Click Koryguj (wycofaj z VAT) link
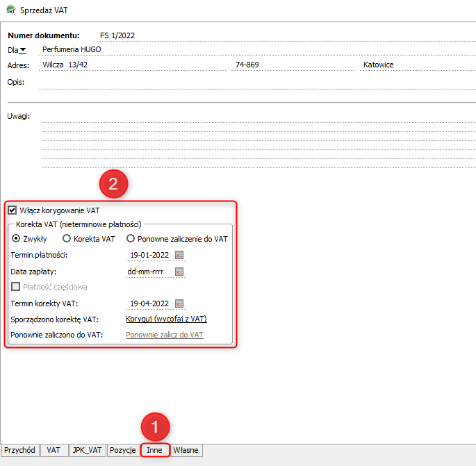This screenshot has width=476, height=466. (x=166, y=319)
